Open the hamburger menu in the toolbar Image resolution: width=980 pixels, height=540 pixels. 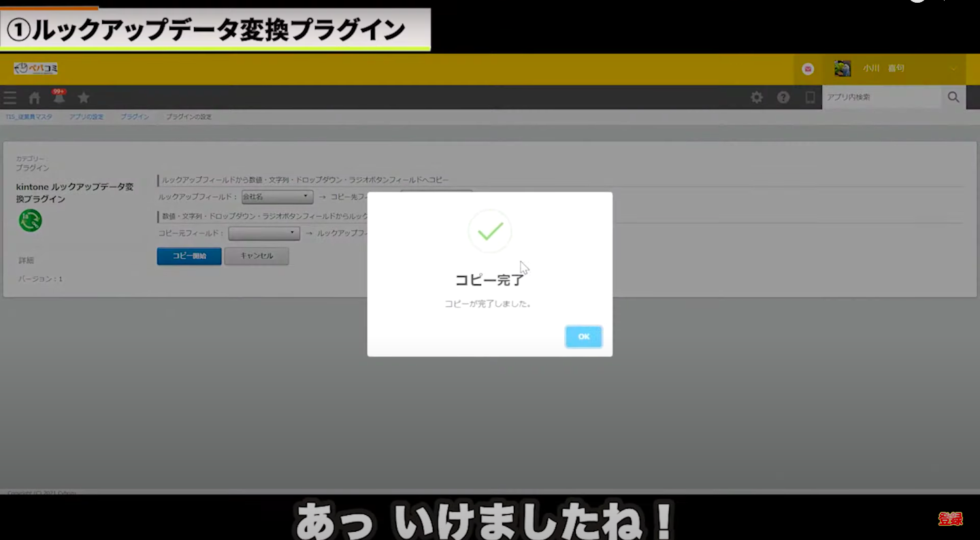(x=10, y=98)
